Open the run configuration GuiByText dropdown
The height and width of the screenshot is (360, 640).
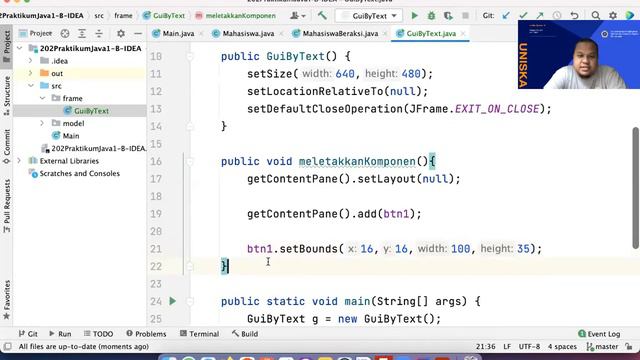click(x=369, y=16)
